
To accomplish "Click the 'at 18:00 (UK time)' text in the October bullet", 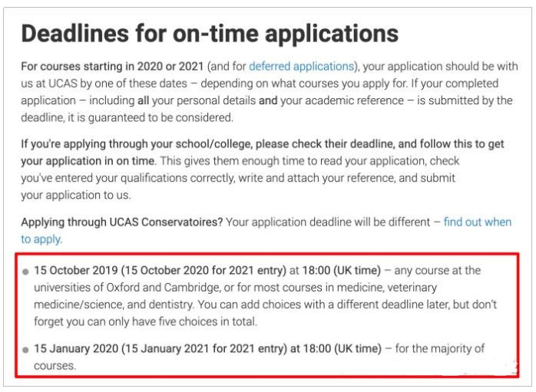I will tap(335, 271).
